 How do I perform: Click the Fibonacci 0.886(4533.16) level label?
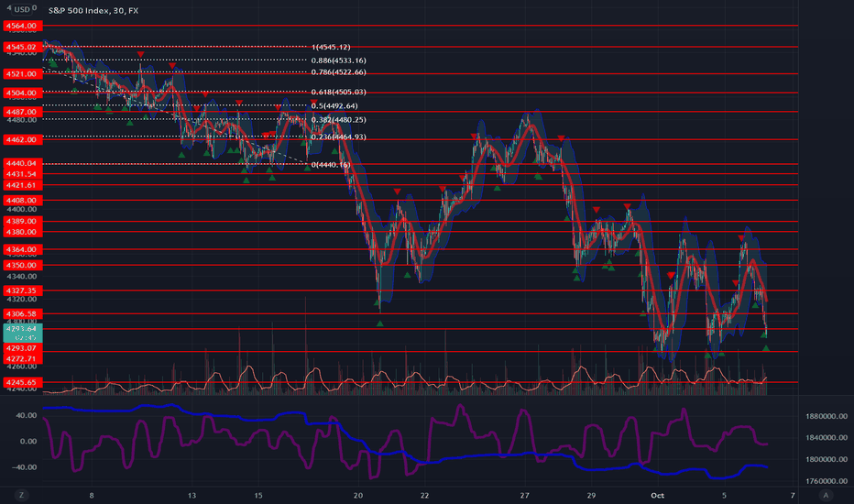pyautogui.click(x=338, y=60)
